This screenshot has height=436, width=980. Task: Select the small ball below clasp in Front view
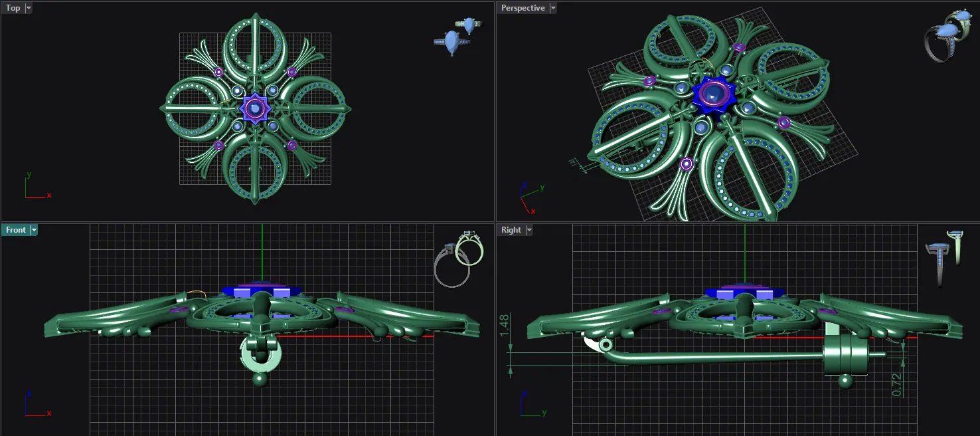point(260,380)
